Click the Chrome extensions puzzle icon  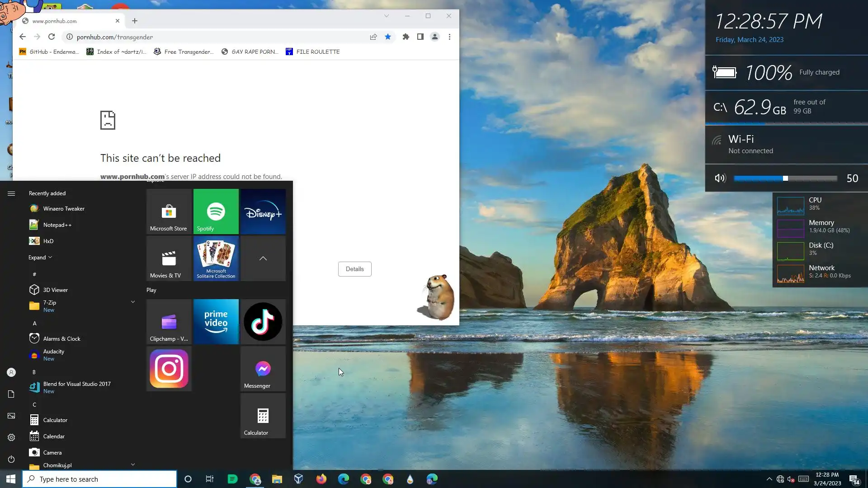[406, 37]
